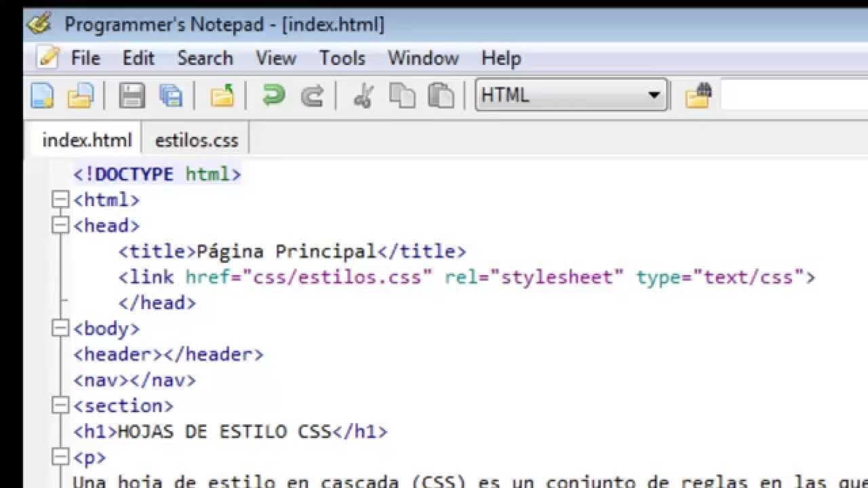The image size is (868, 488).
Task: Save the current index.html file
Action: click(x=132, y=96)
